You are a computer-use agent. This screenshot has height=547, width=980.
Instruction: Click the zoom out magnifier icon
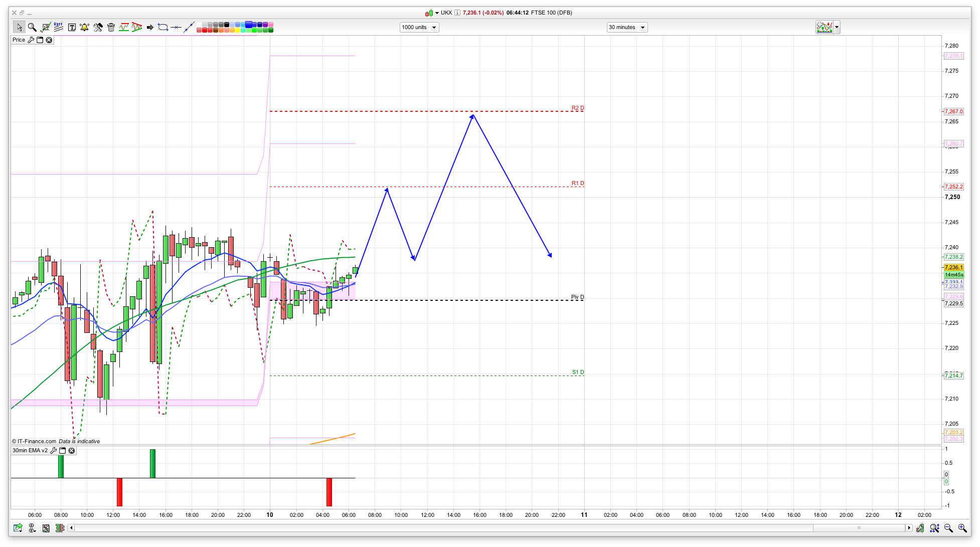coord(948,528)
